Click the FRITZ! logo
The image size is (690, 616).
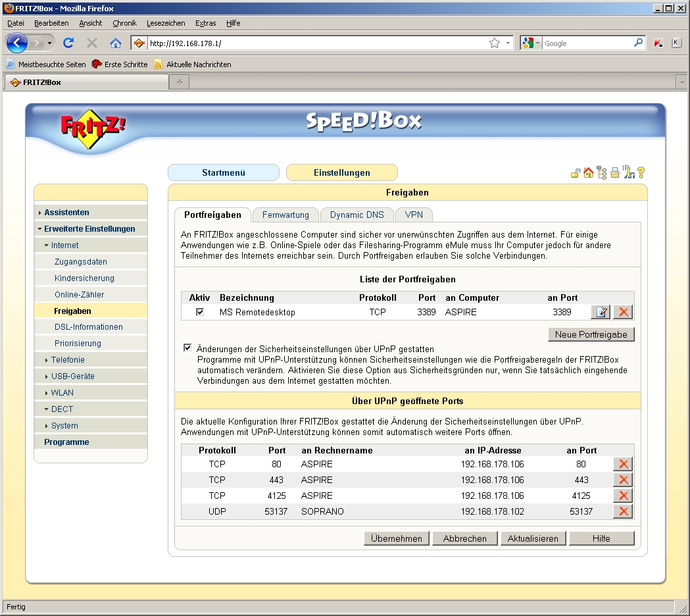coord(92,129)
